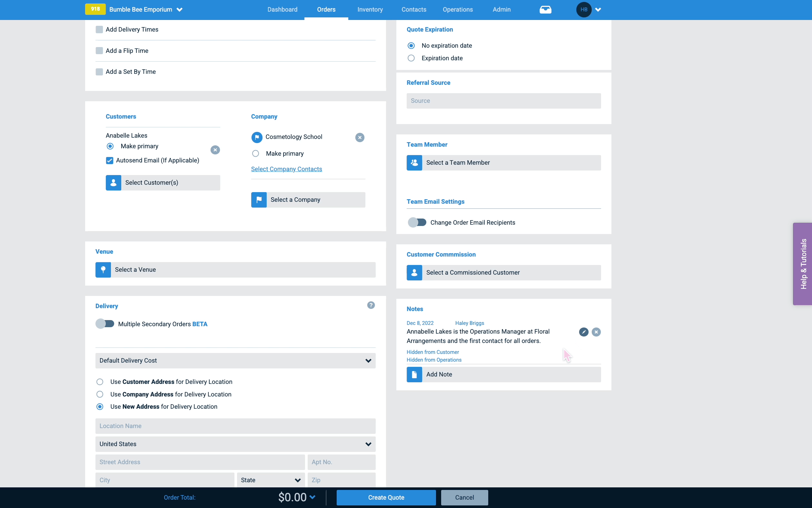
Task: Open the State dropdown
Action: coord(271,480)
